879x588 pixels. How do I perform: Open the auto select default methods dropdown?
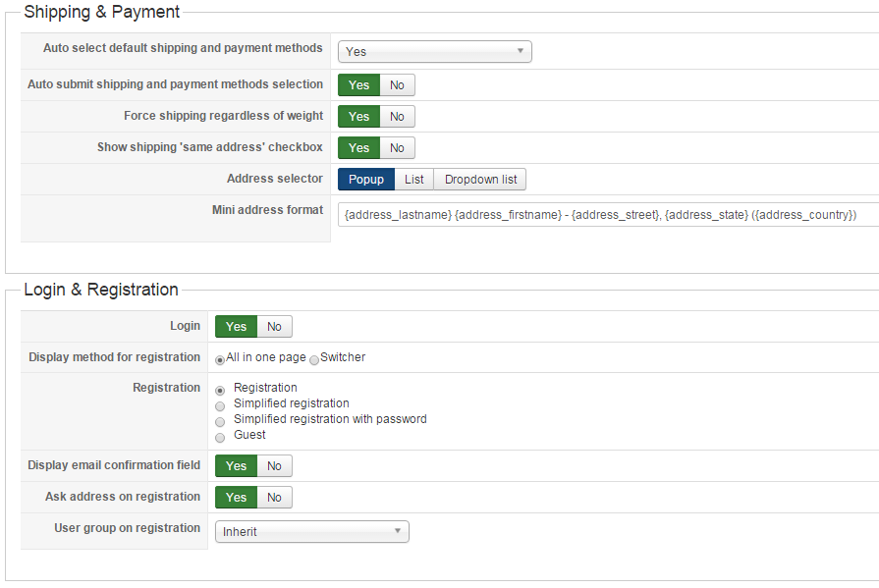pos(434,52)
